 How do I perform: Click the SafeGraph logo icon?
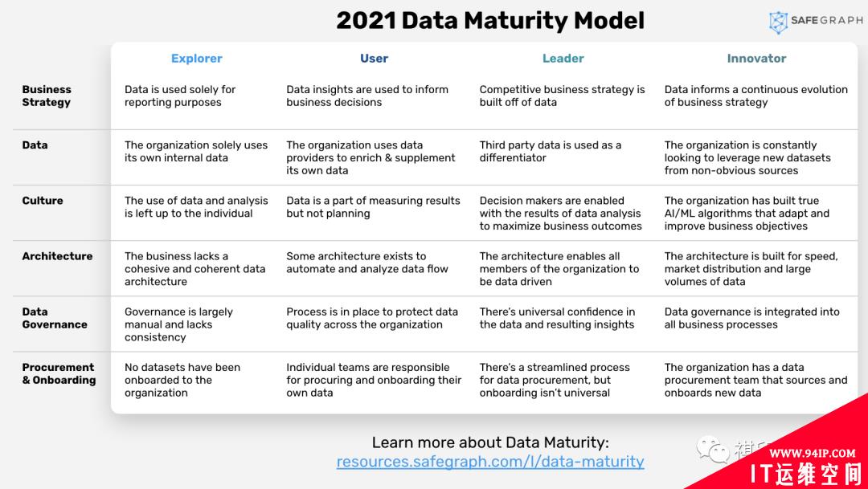coord(778,22)
